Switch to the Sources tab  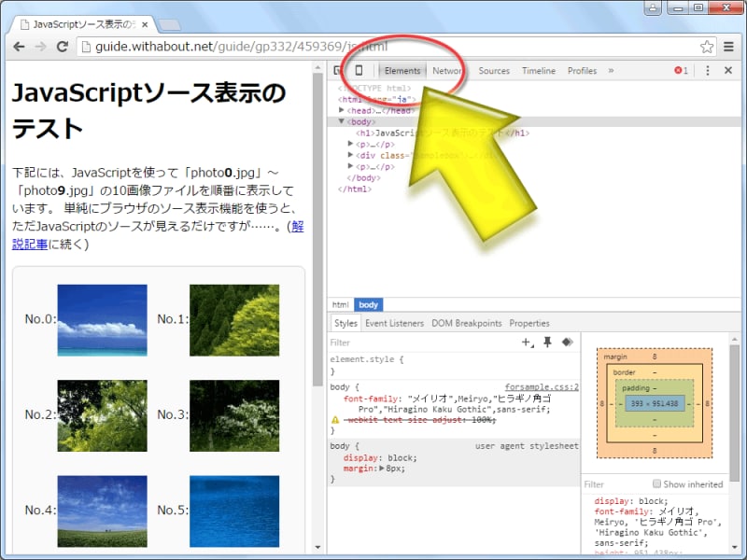[494, 71]
